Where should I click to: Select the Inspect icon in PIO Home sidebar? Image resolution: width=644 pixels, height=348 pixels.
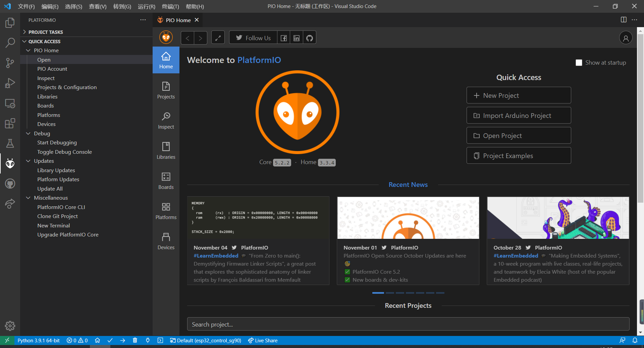[166, 120]
